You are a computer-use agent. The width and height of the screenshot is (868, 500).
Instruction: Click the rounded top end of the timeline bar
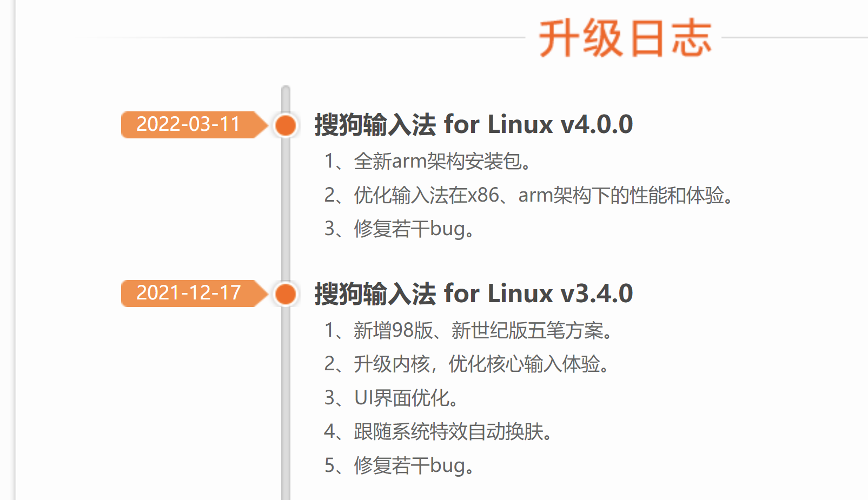[x=286, y=90]
